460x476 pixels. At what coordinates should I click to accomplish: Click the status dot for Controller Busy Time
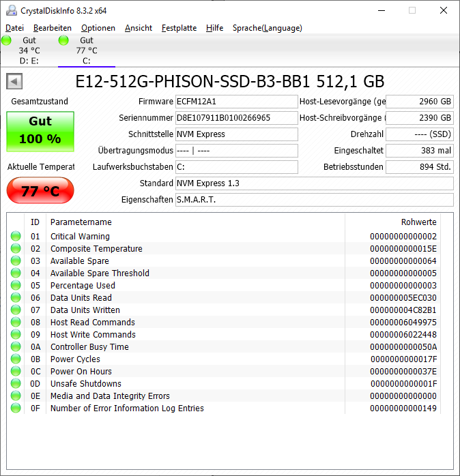(x=16, y=346)
